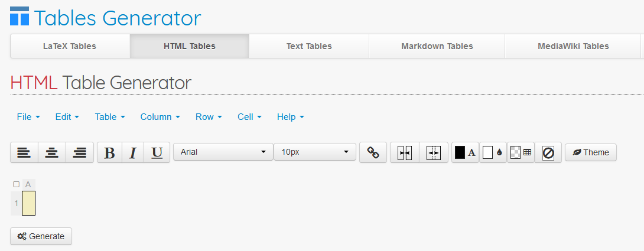The width and height of the screenshot is (644, 251).
Task: Center-align the cell text
Action: 52,153
